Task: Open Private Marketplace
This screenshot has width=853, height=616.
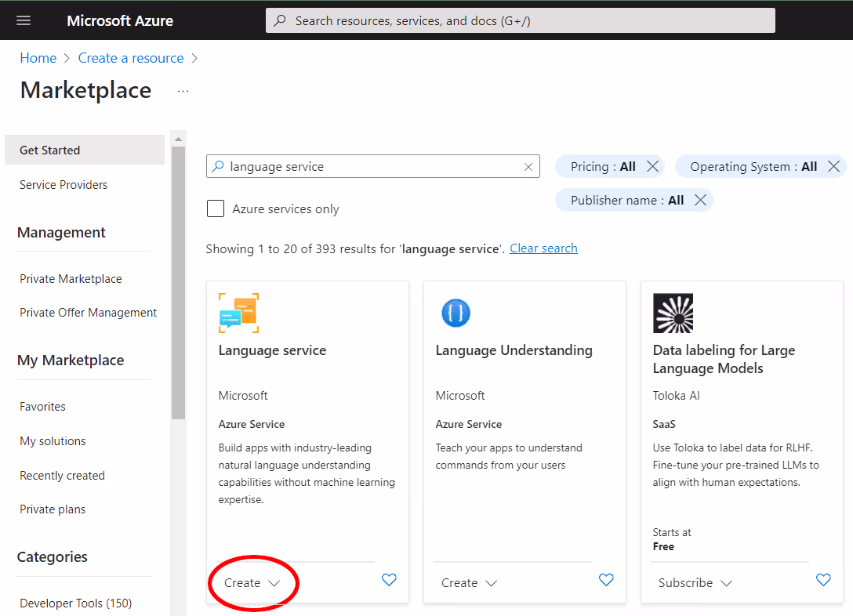Action: 71,279
